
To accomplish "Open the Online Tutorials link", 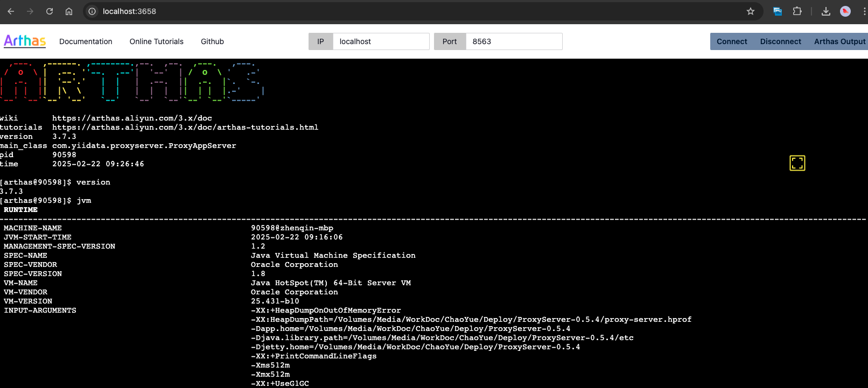I will [x=156, y=41].
